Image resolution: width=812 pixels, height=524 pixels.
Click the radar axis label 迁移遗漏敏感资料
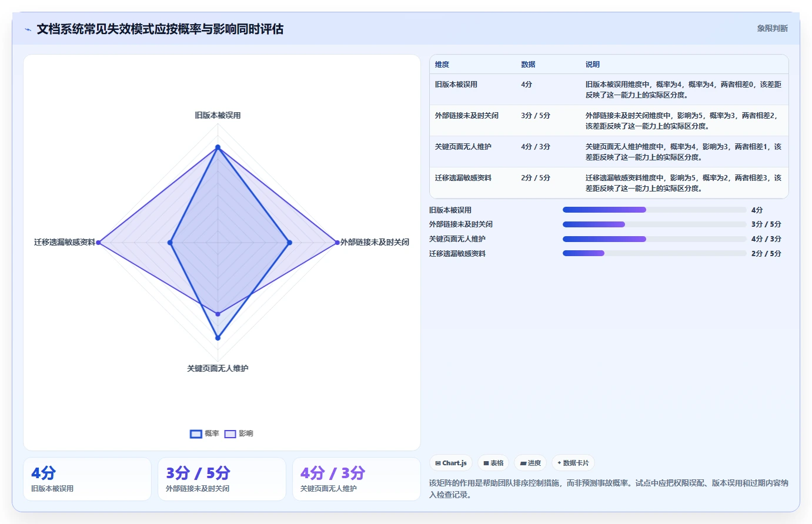pyautogui.click(x=65, y=242)
